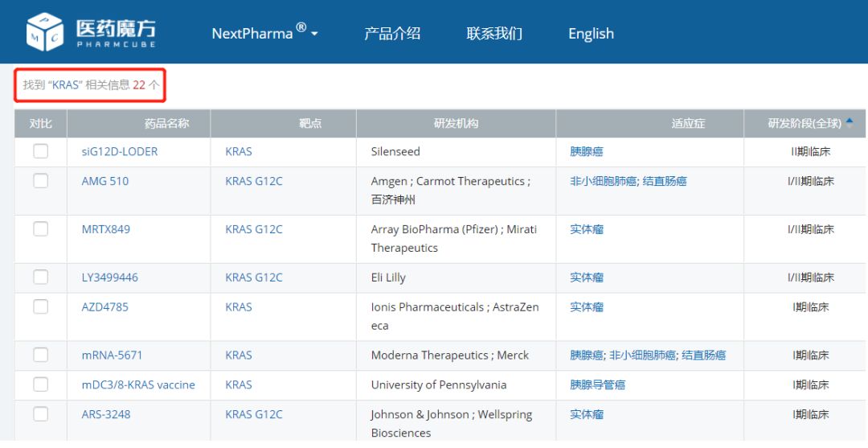Open the AZD4785 drug link

coord(104,307)
